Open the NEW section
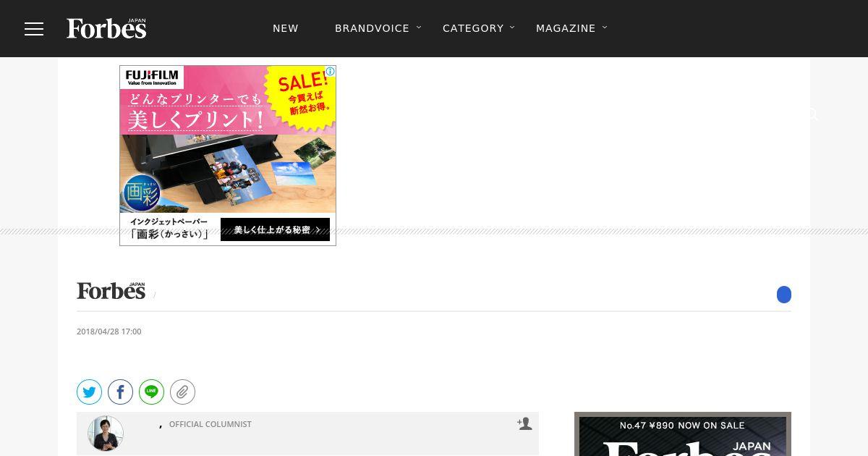This screenshot has width=868, height=456. [286, 28]
